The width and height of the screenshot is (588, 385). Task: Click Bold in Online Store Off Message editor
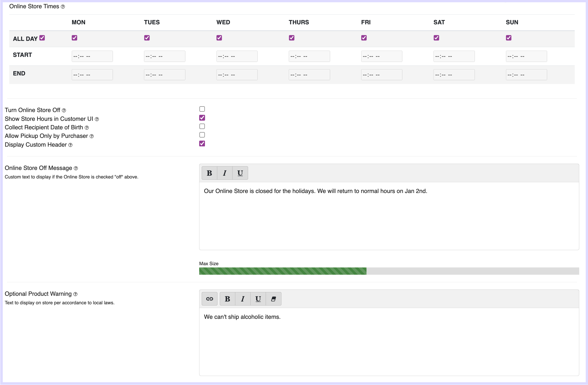click(209, 173)
